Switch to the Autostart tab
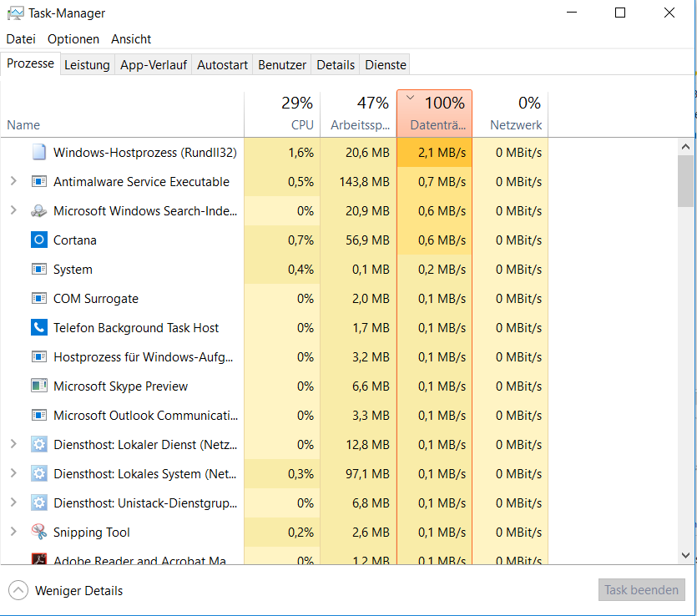 222,65
